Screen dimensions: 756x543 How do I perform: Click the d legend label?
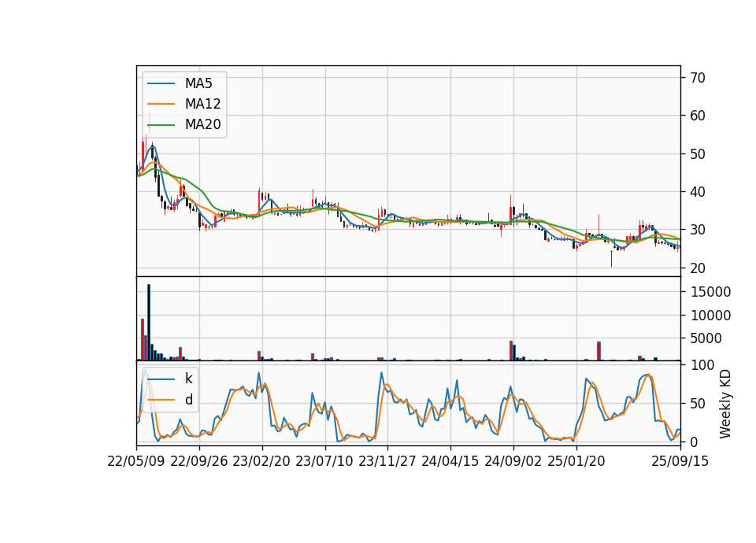tap(188, 400)
